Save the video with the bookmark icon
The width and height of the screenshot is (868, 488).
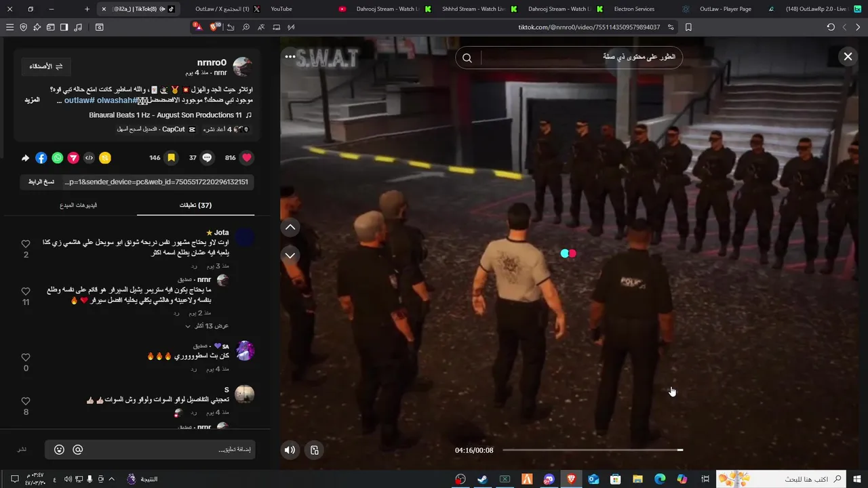(x=172, y=158)
